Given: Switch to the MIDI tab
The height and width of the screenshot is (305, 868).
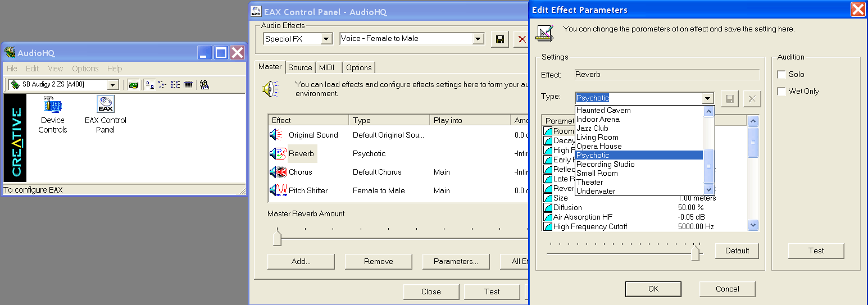Looking at the screenshot, I should pos(326,67).
